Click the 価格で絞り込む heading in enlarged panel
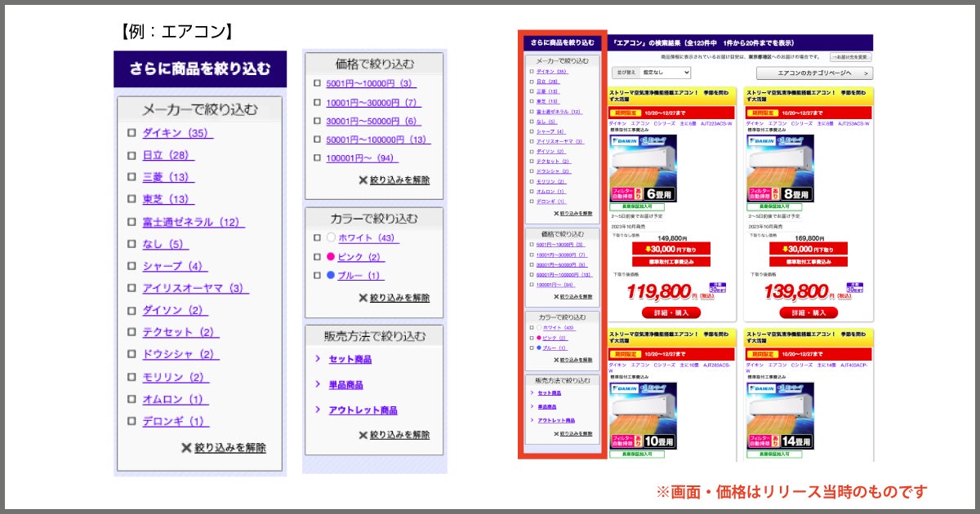980x514 pixels. tap(375, 64)
